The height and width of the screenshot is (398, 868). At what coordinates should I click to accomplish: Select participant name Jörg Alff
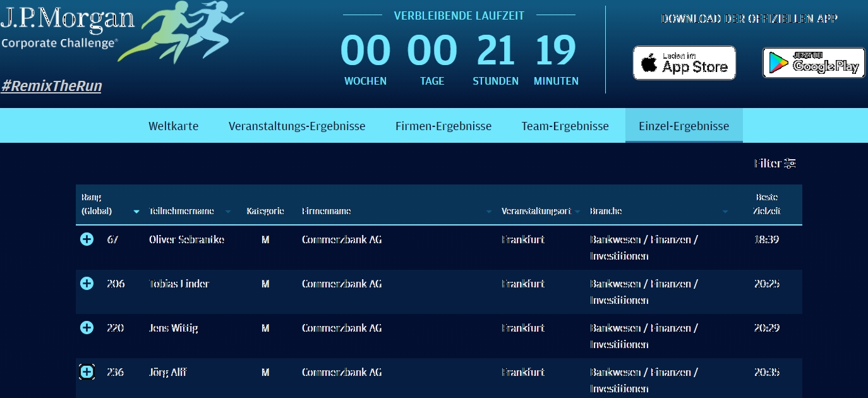[168, 372]
